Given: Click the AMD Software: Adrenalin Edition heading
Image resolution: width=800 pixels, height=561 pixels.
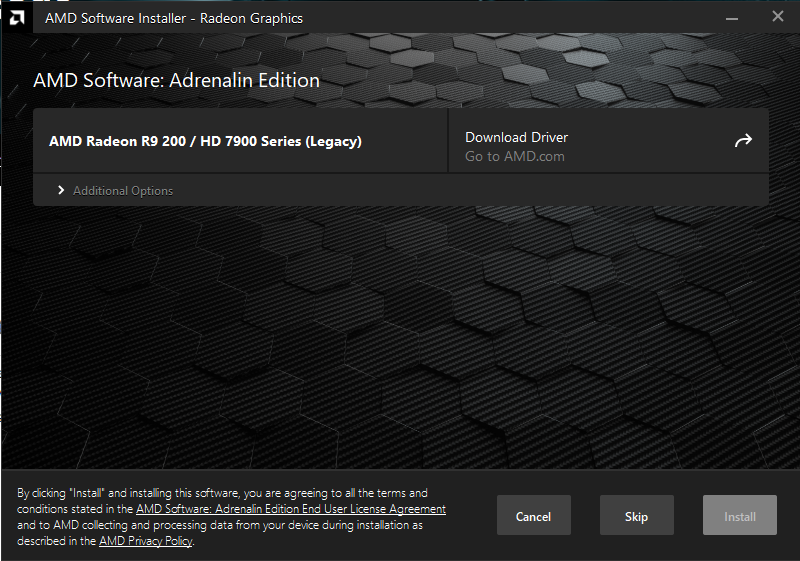Looking at the screenshot, I should (177, 81).
